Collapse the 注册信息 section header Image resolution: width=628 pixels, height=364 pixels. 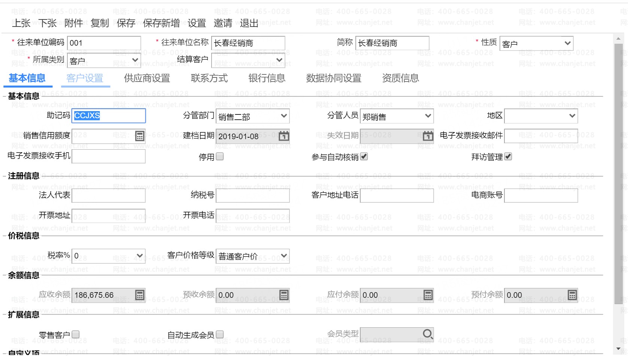[24, 176]
